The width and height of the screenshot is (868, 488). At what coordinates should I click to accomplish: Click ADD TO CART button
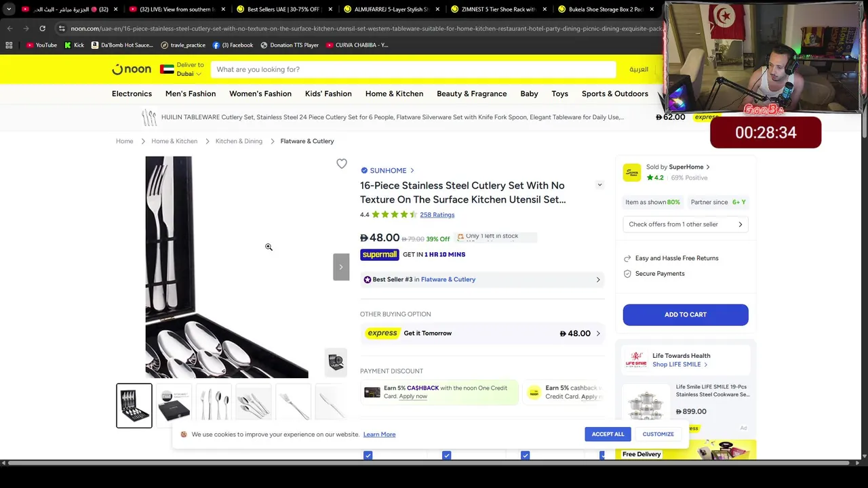point(686,314)
